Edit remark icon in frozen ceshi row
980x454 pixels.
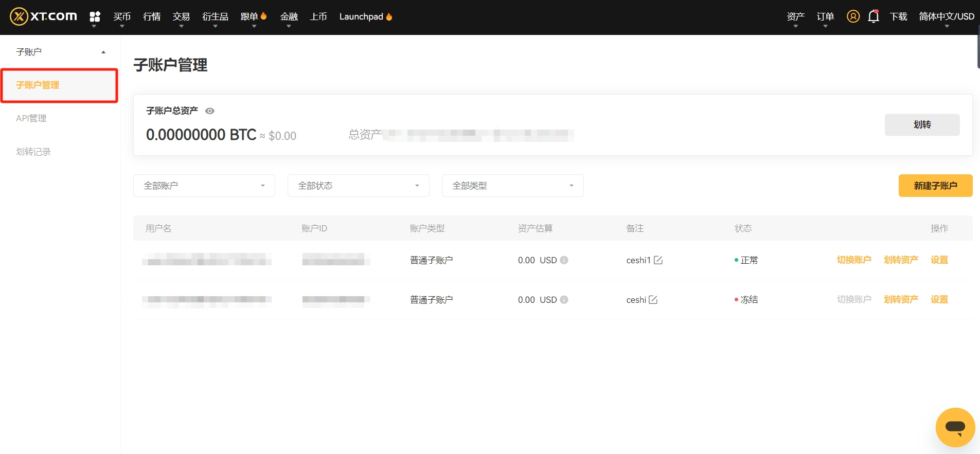(x=653, y=300)
